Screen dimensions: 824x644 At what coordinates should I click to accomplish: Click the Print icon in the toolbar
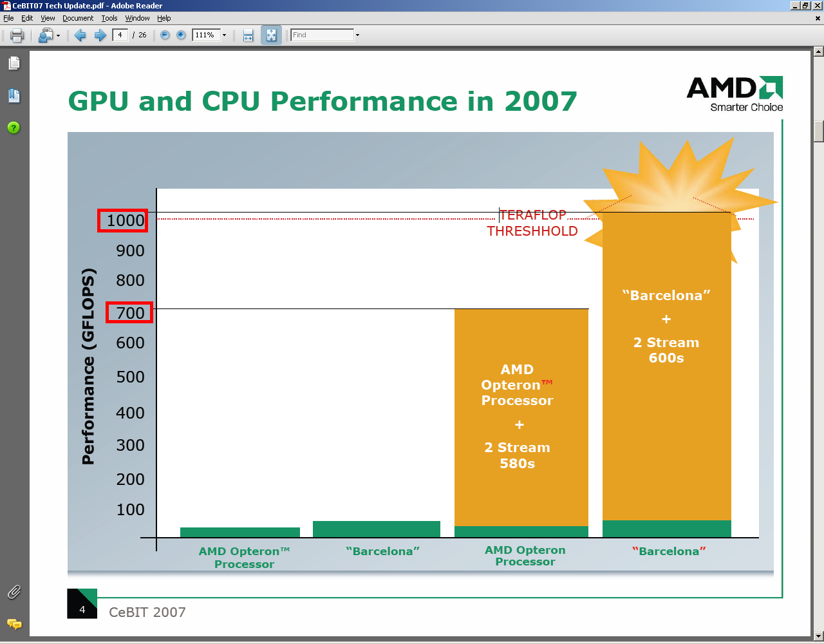tap(17, 35)
